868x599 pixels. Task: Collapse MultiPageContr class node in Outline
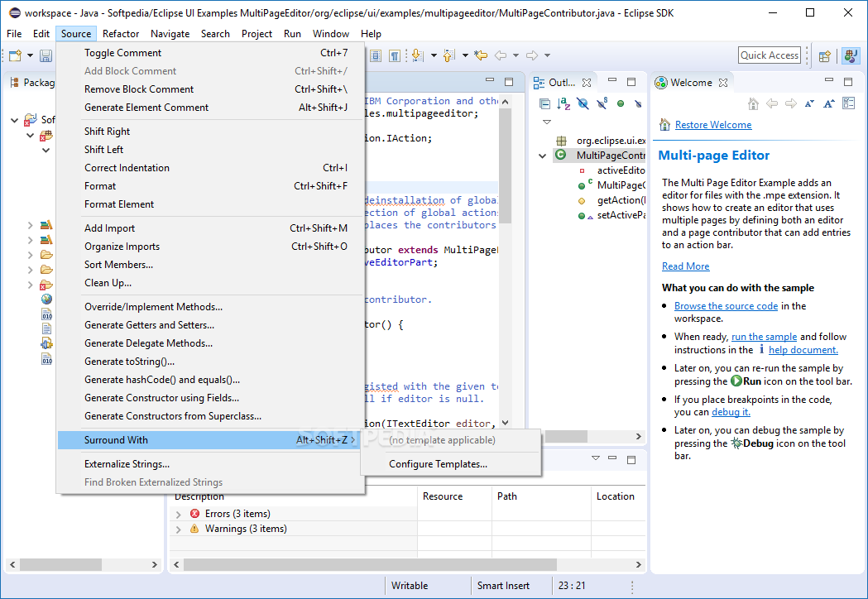click(543, 156)
